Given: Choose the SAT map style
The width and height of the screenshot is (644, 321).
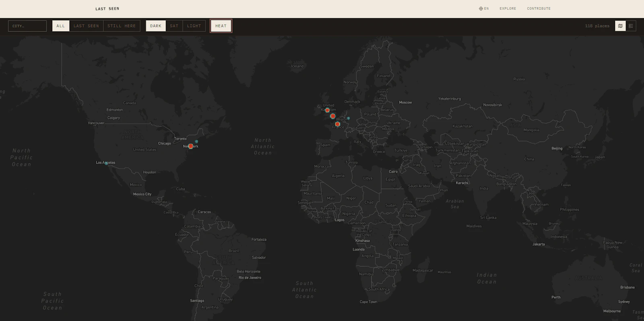Looking at the screenshot, I should [174, 26].
